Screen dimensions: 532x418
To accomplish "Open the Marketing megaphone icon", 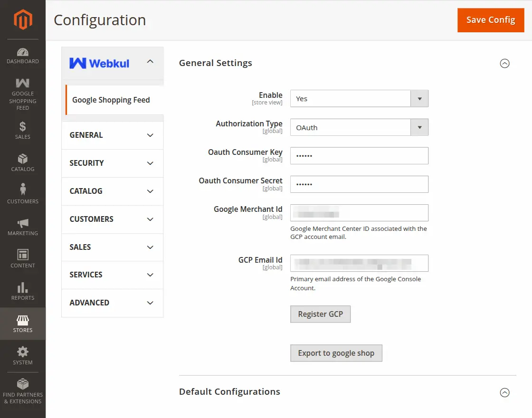I will pos(23,223).
